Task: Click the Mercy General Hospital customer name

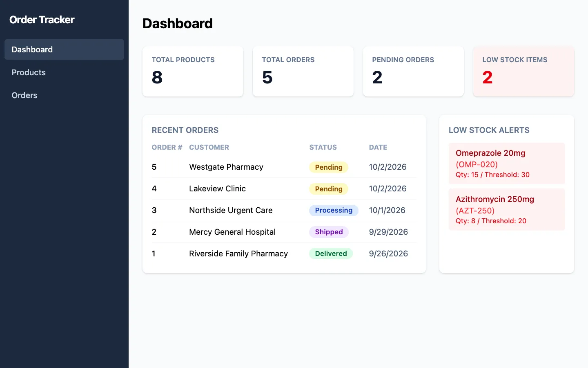Action: (232, 232)
